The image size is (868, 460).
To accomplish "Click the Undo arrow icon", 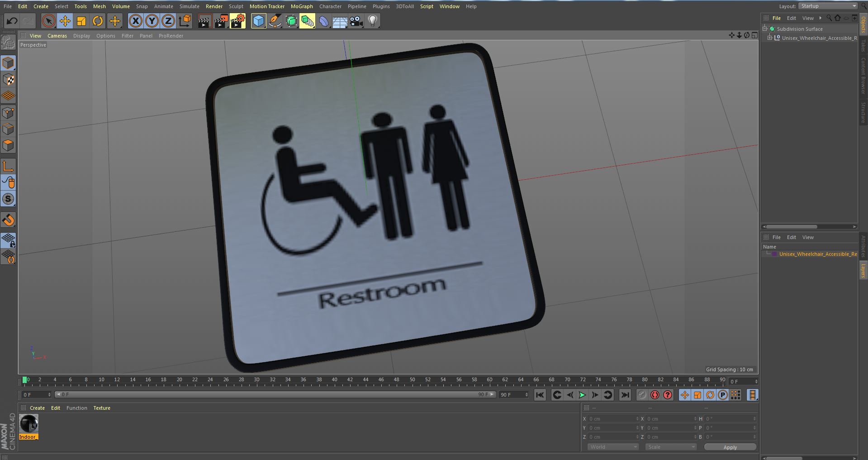I will click(12, 21).
